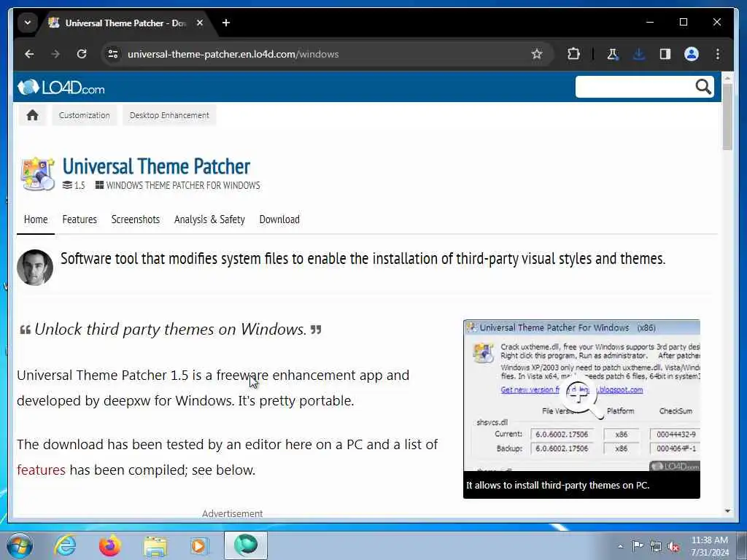The height and width of the screenshot is (560, 747).
Task: Go to the home breadcrumb icon
Action: [32, 115]
